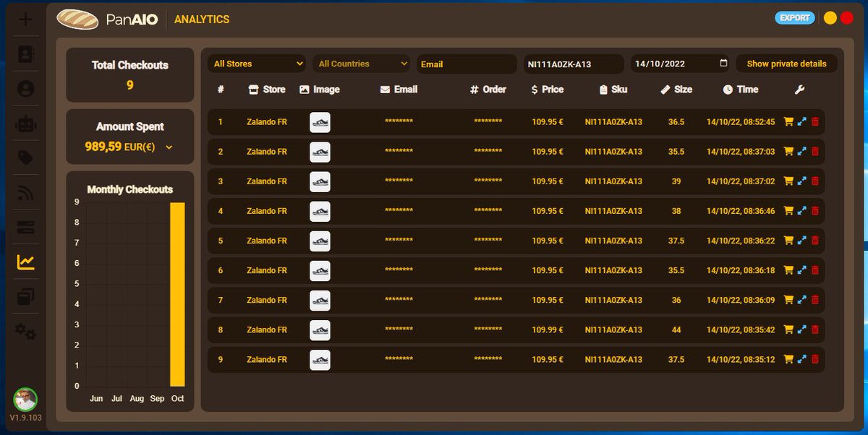Image resolution: width=868 pixels, height=435 pixels.
Task: Open the analytics chart sidebar icon
Action: coord(25,262)
